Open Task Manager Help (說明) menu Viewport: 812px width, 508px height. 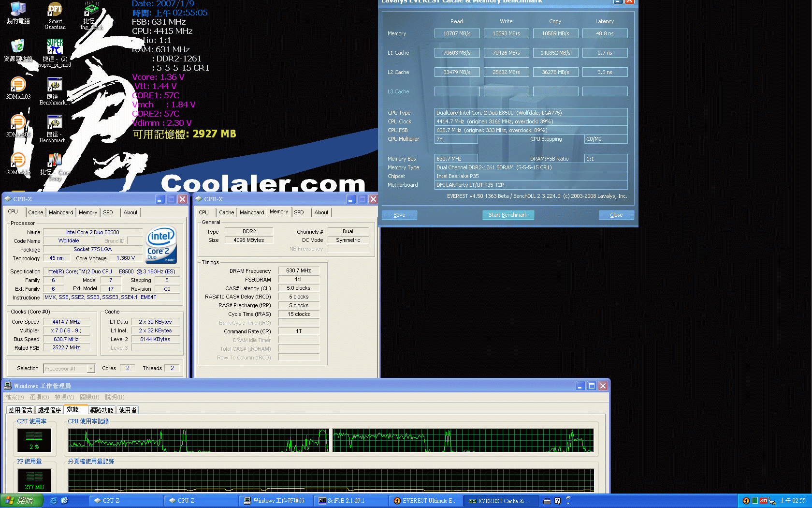tap(115, 397)
